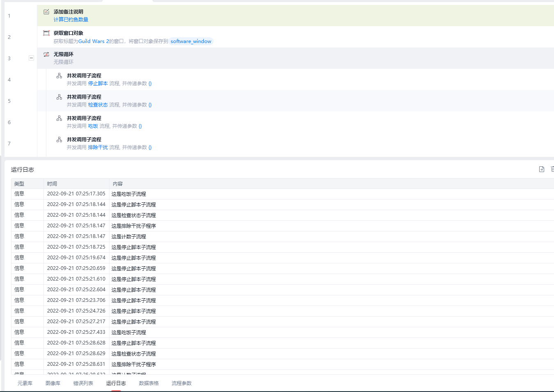Open the 数据表格 tab
The height and width of the screenshot is (392, 554).
149,383
